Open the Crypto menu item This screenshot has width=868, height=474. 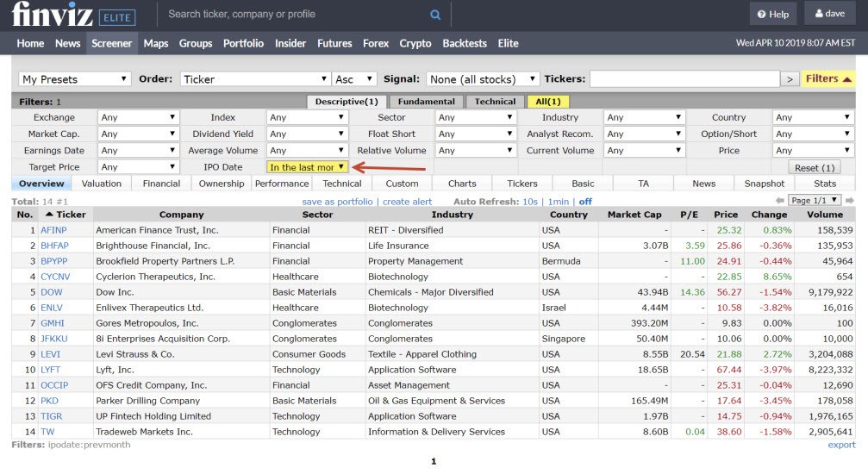(x=415, y=43)
